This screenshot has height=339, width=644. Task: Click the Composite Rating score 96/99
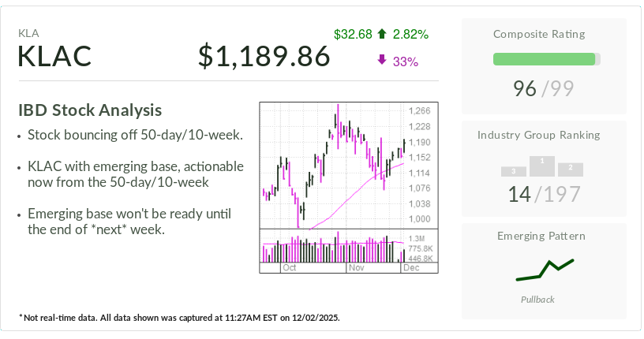pyautogui.click(x=542, y=88)
